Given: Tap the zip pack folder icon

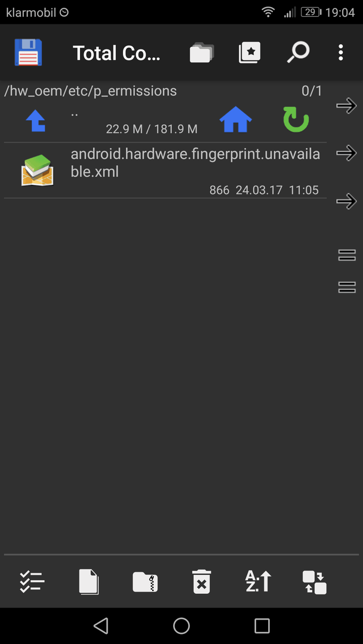Looking at the screenshot, I should tap(145, 582).
